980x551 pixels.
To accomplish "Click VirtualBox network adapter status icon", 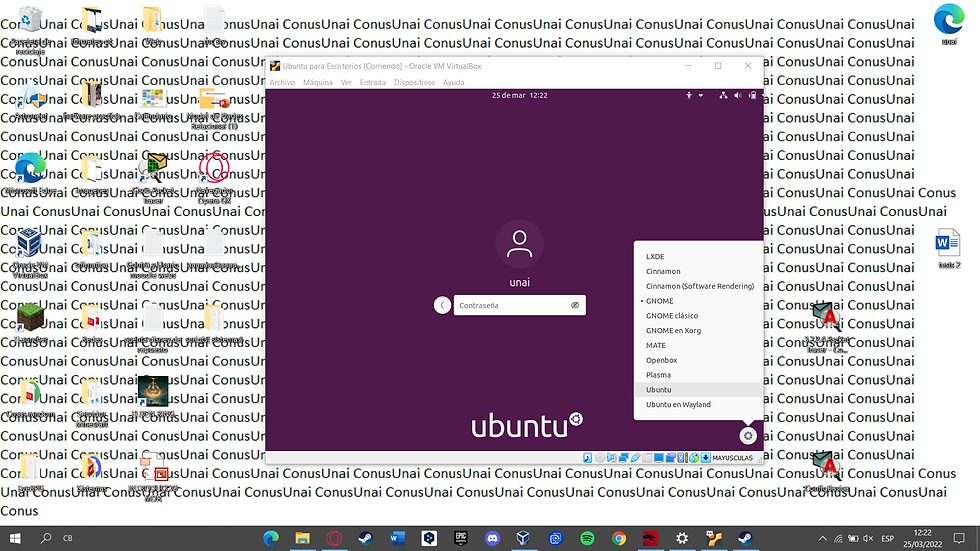I will [x=623, y=458].
